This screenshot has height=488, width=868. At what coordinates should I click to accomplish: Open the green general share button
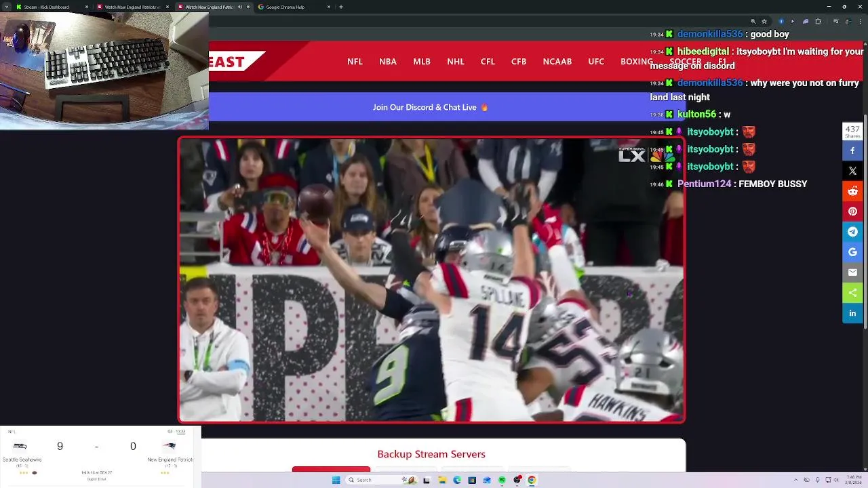(852, 293)
